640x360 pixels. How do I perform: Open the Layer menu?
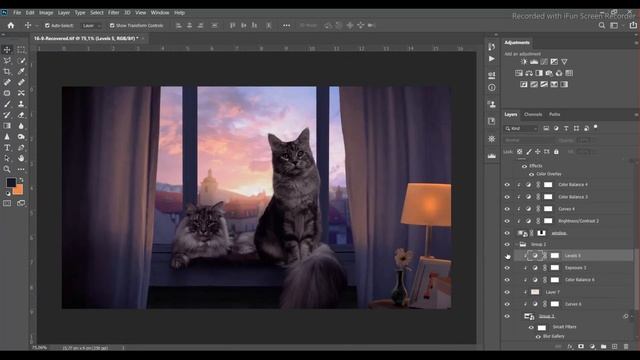pyautogui.click(x=64, y=13)
